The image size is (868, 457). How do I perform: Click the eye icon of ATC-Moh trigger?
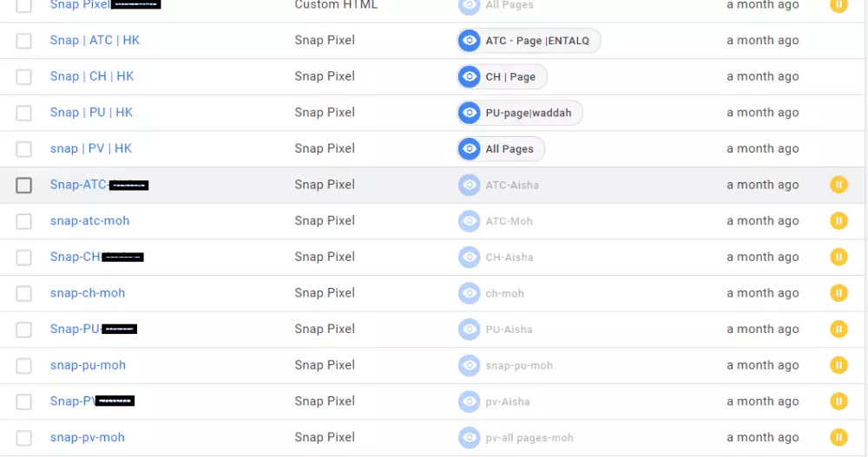pos(469,221)
